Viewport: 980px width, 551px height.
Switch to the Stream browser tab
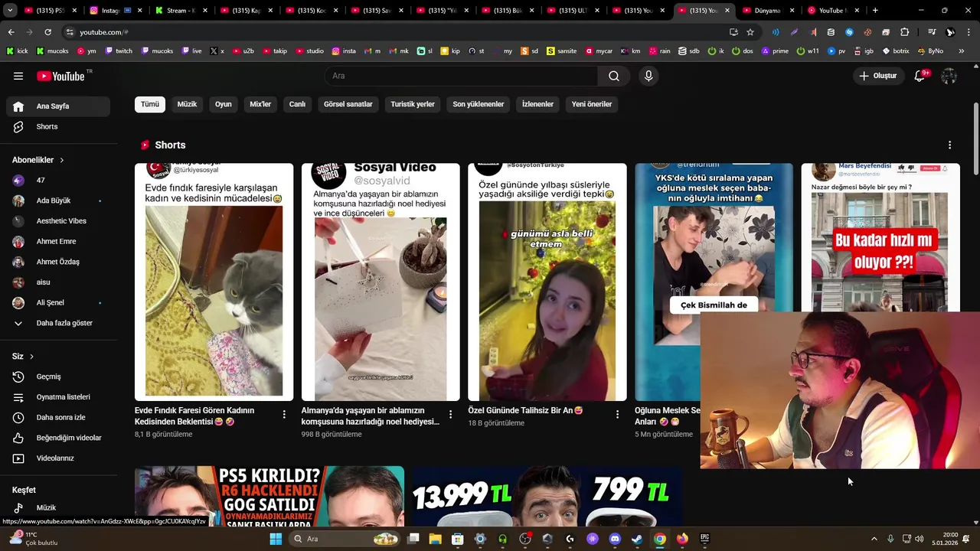click(x=181, y=11)
